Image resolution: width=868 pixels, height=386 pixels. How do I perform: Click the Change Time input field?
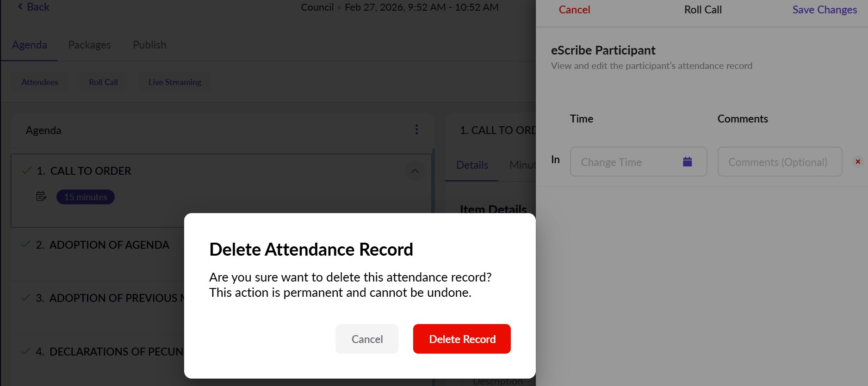tap(625, 162)
